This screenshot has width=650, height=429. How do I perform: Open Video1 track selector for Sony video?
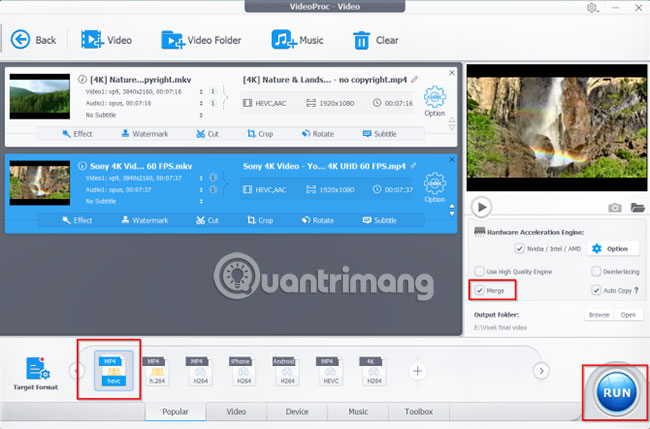[x=201, y=178]
